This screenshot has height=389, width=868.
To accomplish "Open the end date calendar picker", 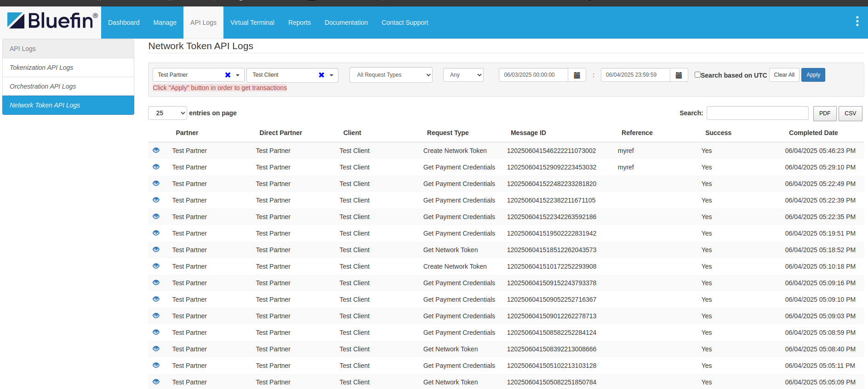I will click(x=679, y=75).
